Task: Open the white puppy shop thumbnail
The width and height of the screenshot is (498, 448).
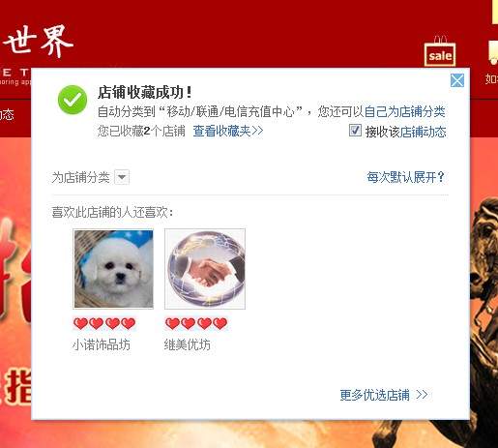Action: click(x=113, y=269)
